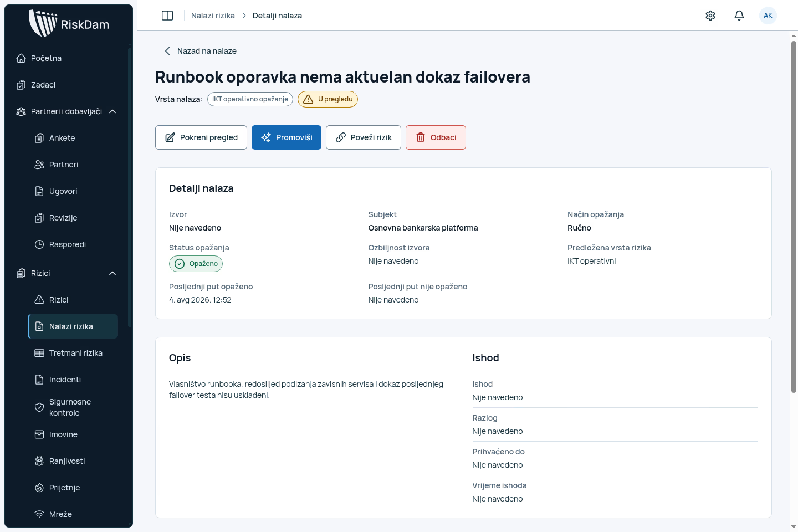The image size is (798, 532).
Task: Click the Opaženo status badge
Action: [196, 264]
